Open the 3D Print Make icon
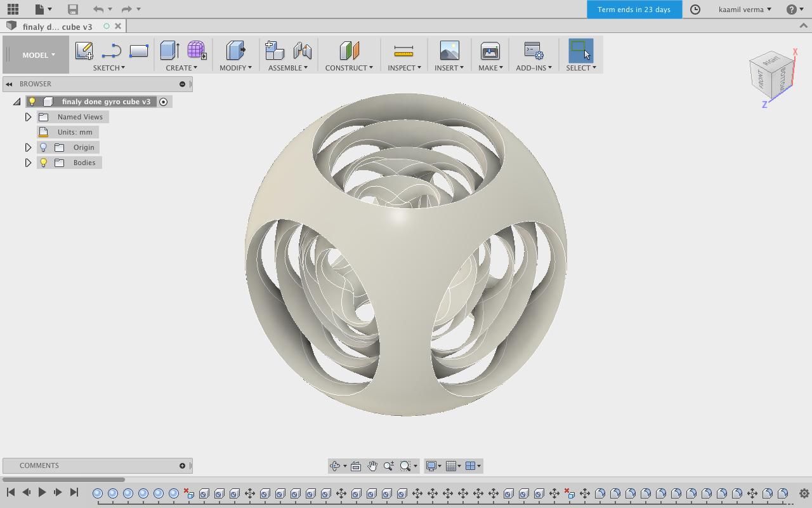Viewport: 812px width, 508px height. point(490,51)
